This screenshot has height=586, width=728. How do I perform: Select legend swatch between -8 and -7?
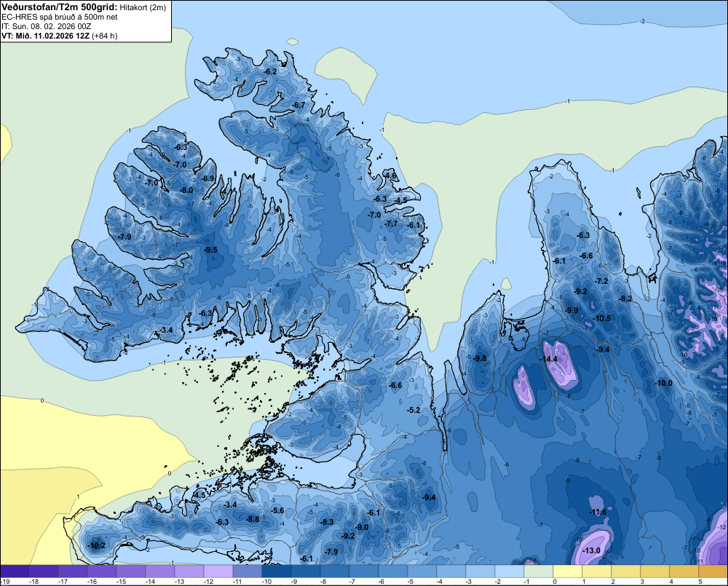[x=335, y=571]
